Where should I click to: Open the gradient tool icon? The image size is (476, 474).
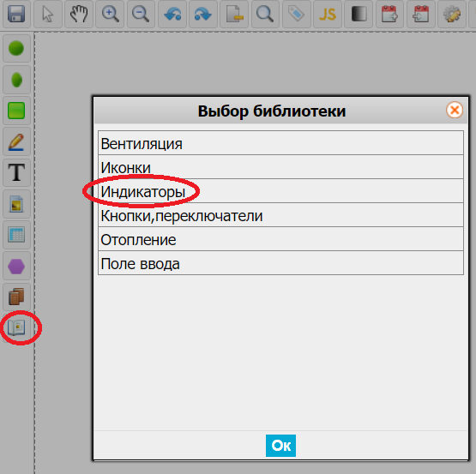click(x=359, y=14)
